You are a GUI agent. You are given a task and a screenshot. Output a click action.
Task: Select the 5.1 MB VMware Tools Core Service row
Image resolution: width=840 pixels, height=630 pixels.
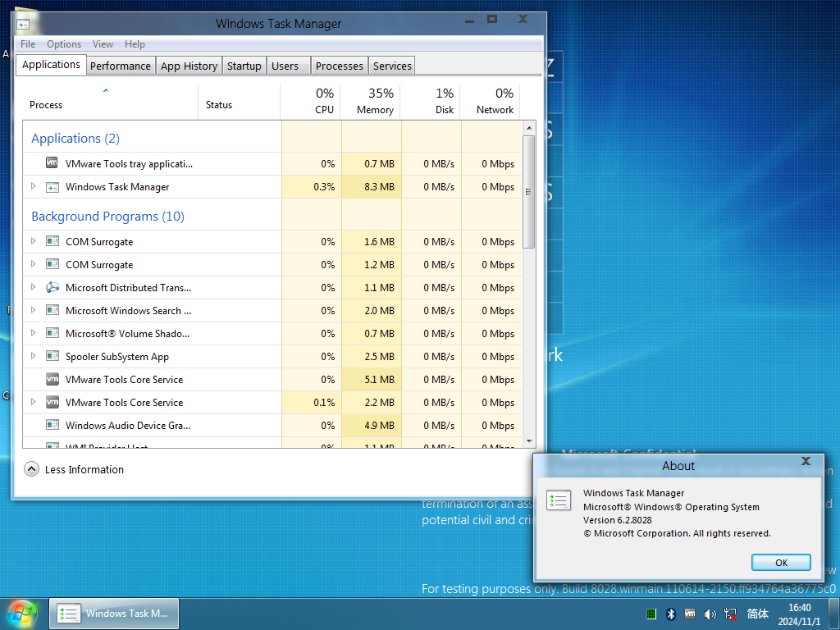click(x=272, y=379)
